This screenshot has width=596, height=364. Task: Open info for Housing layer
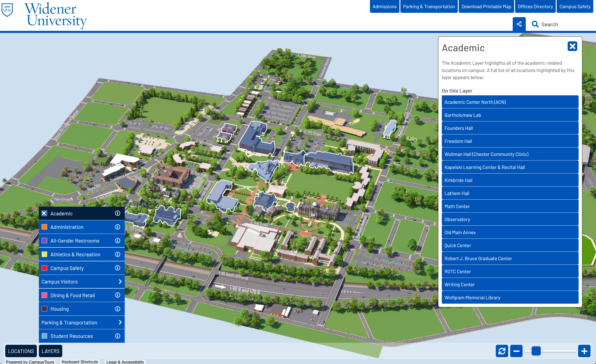pos(118,309)
